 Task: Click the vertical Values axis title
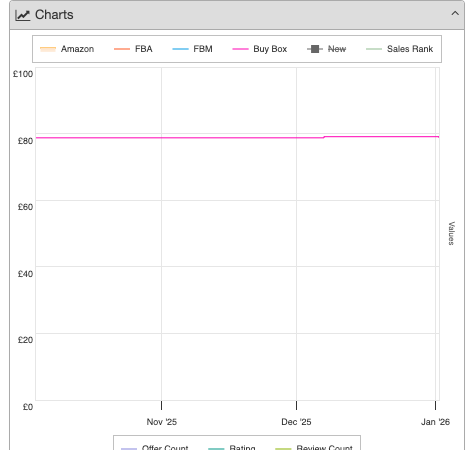tap(451, 233)
